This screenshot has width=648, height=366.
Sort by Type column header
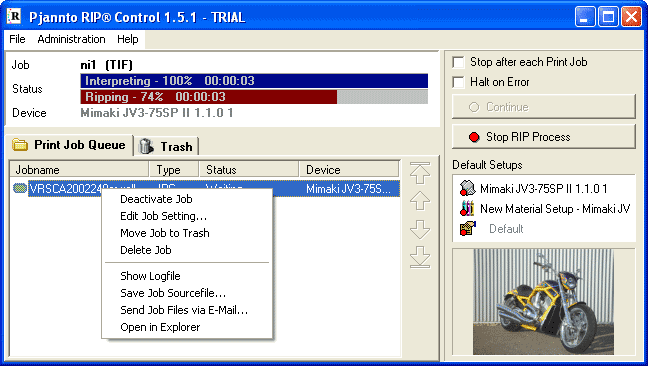(x=174, y=170)
